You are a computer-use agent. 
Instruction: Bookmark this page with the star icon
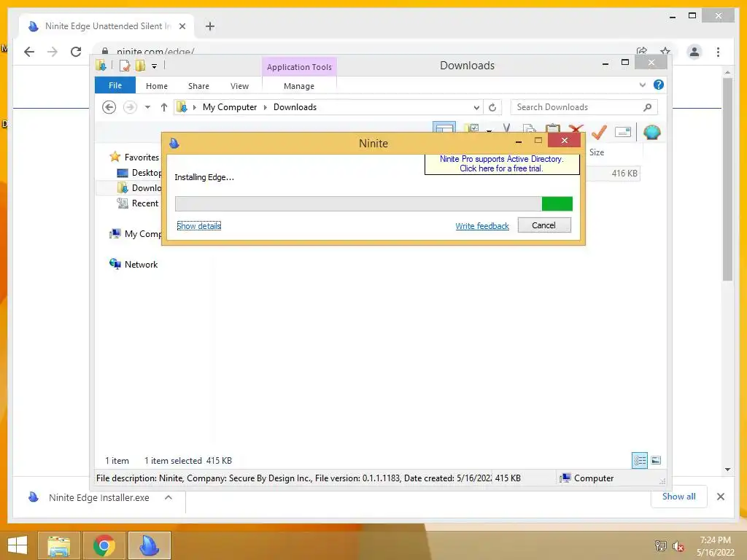(x=665, y=52)
